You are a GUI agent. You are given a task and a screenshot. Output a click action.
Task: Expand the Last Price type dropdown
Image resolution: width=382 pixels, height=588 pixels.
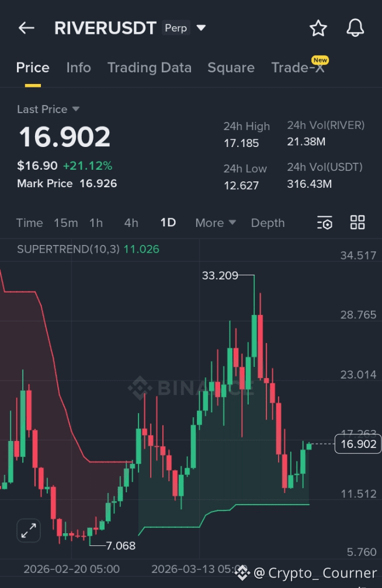pyautogui.click(x=75, y=109)
